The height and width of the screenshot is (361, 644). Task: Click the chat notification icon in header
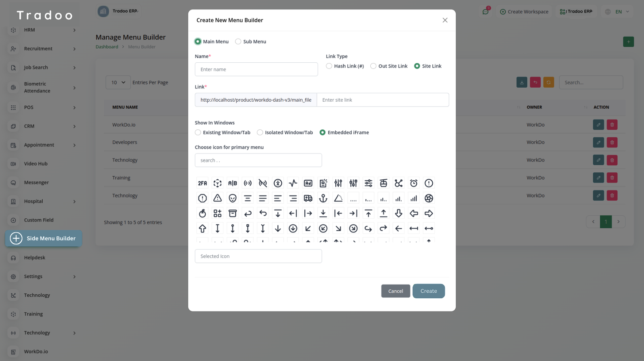(x=485, y=12)
